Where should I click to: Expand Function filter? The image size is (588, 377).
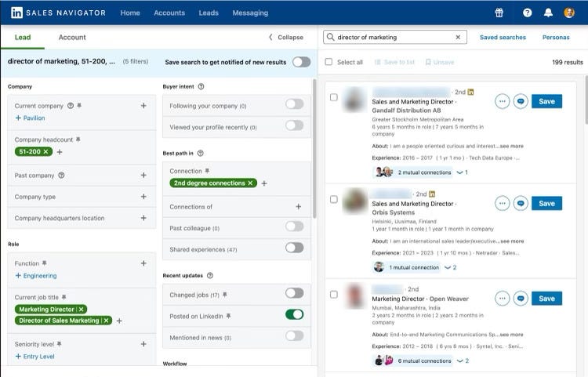143,263
